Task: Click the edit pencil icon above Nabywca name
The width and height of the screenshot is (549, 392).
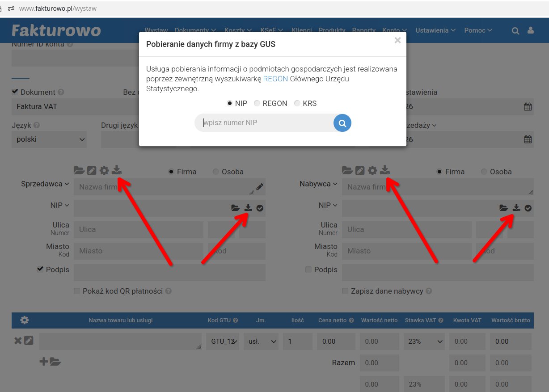Action: point(360,170)
